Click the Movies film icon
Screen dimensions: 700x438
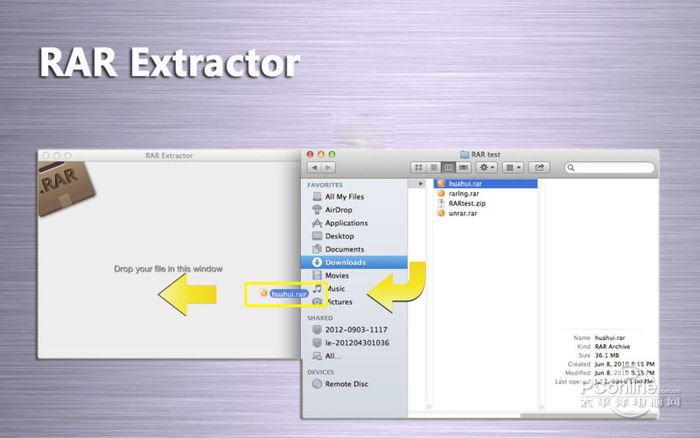[x=317, y=275]
